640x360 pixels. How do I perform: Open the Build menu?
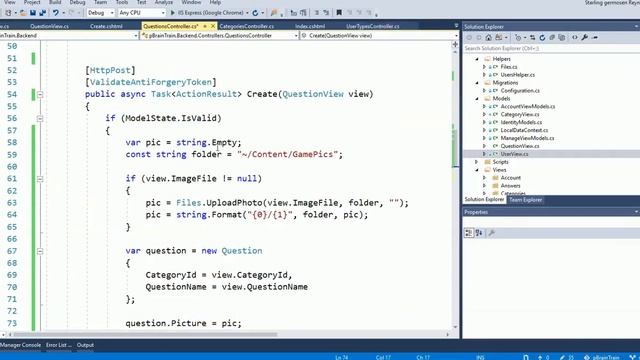[x=55, y=2]
